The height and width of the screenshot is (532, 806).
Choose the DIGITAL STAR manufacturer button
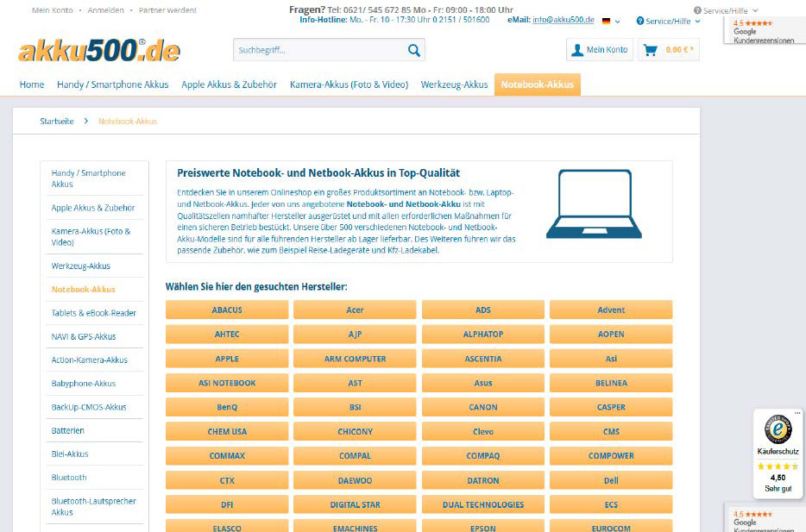[355, 504]
